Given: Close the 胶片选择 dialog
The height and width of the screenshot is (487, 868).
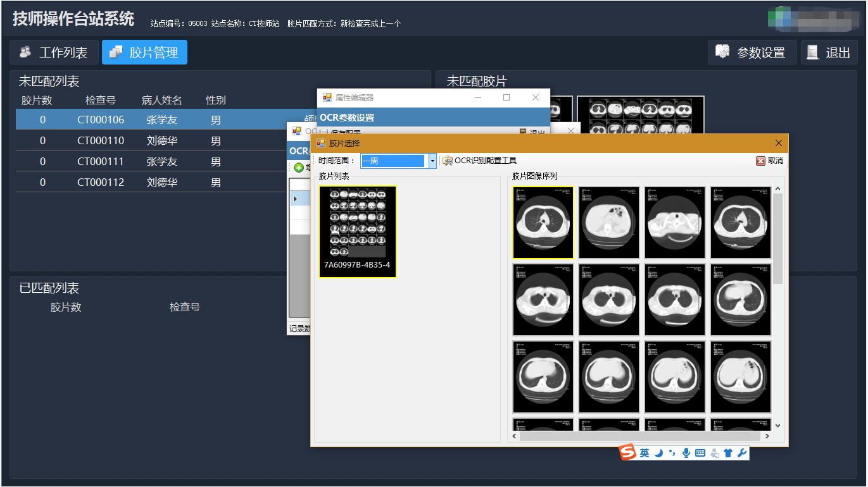Looking at the screenshot, I should click(779, 143).
